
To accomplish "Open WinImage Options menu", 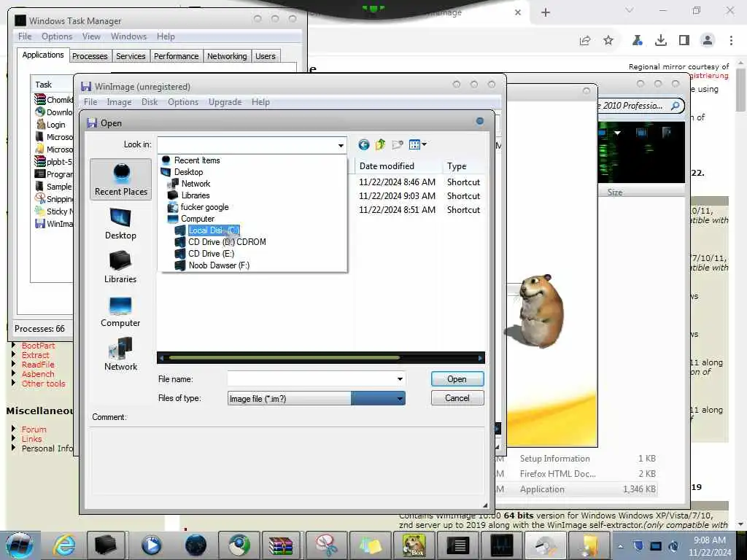I will coord(183,102).
